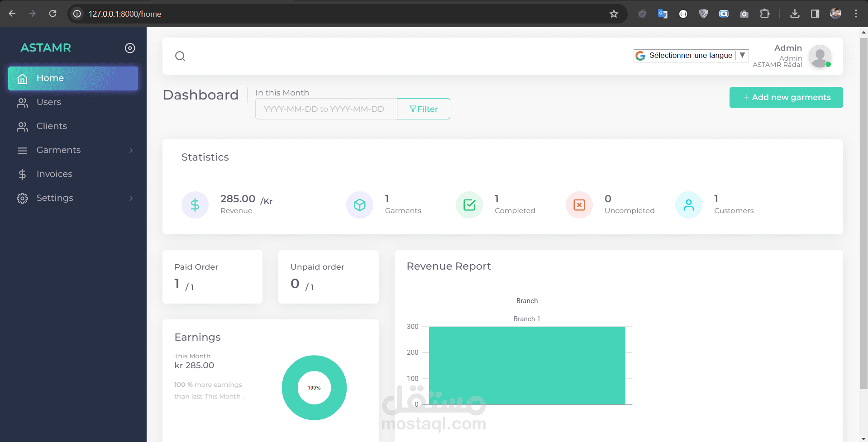This screenshot has height=442, width=868.
Task: Click the Paid Order card
Action: (x=212, y=277)
